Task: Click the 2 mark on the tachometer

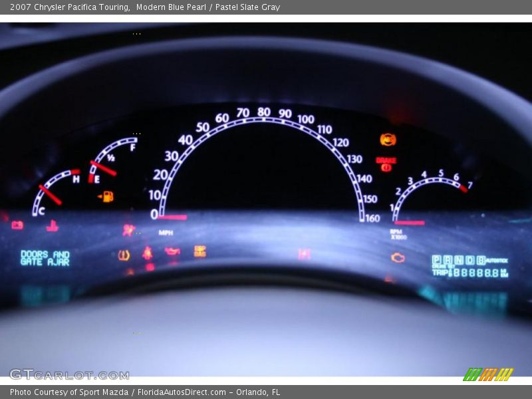Action: click(398, 192)
